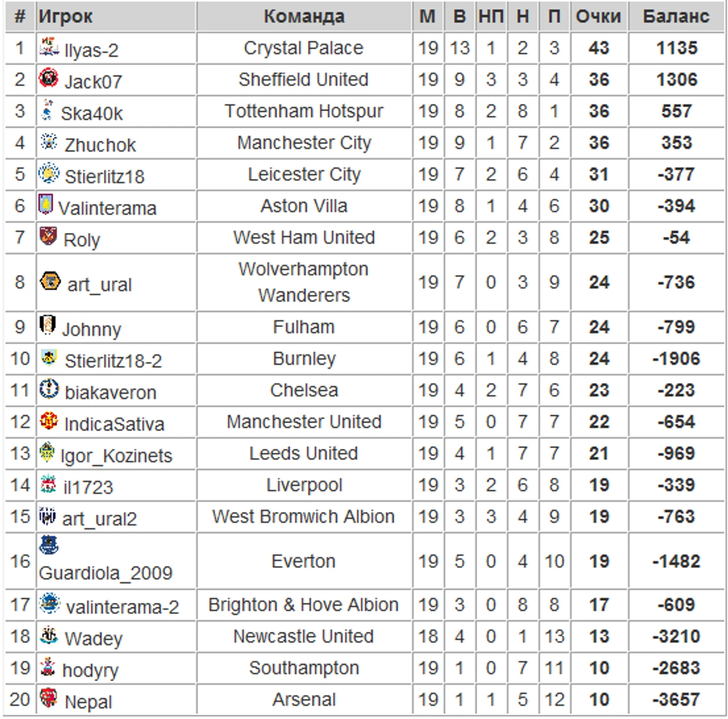This screenshot has width=728, height=719.
Task: Click the Команда column header
Action: tap(304, 16)
